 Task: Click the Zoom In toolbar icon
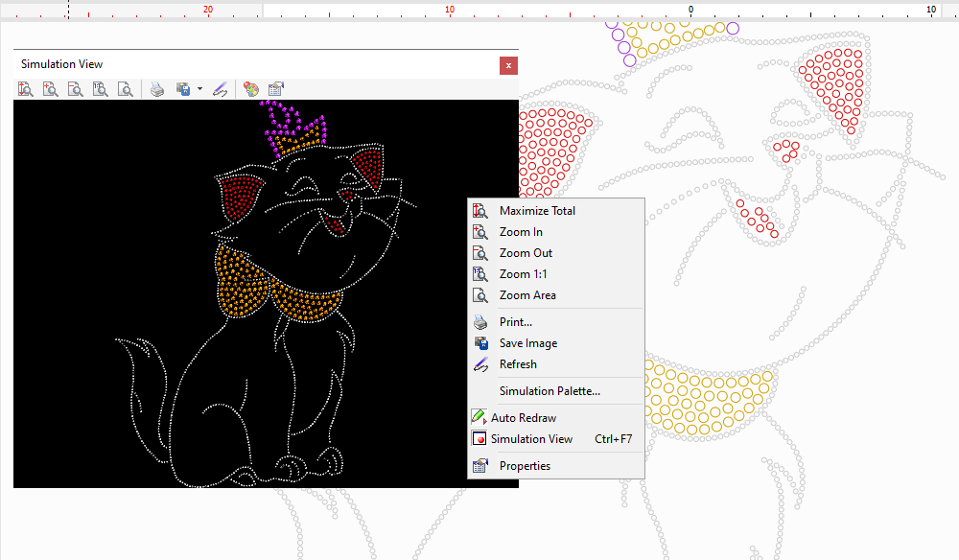point(51,89)
